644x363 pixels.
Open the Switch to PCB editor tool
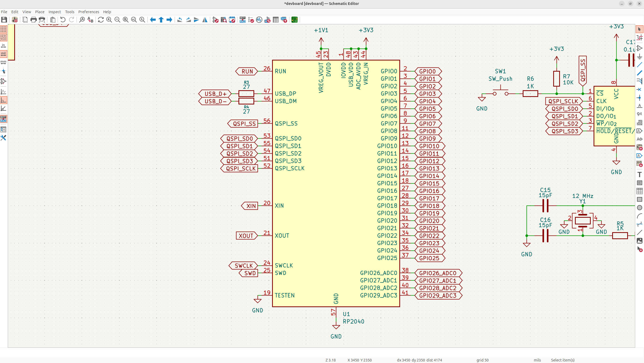pyautogui.click(x=294, y=20)
